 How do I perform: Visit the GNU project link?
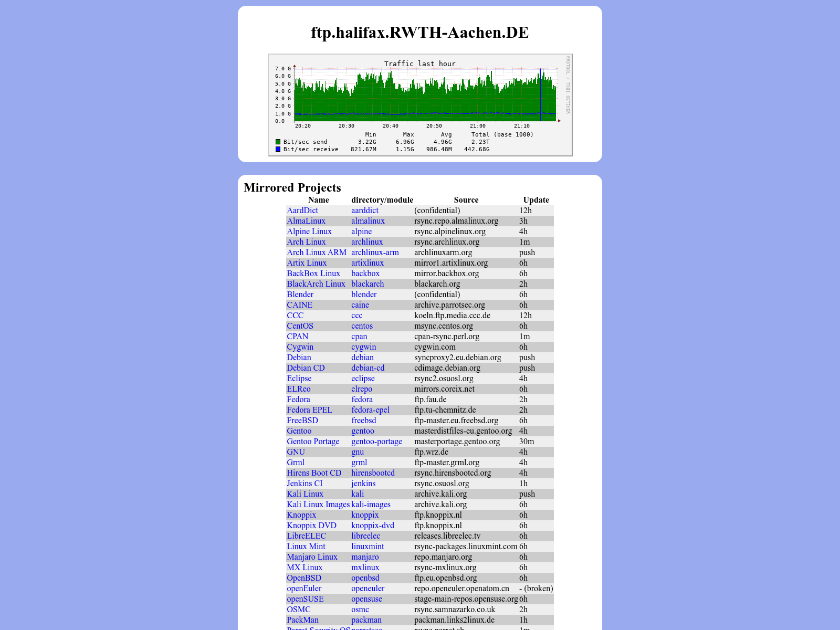tap(296, 452)
